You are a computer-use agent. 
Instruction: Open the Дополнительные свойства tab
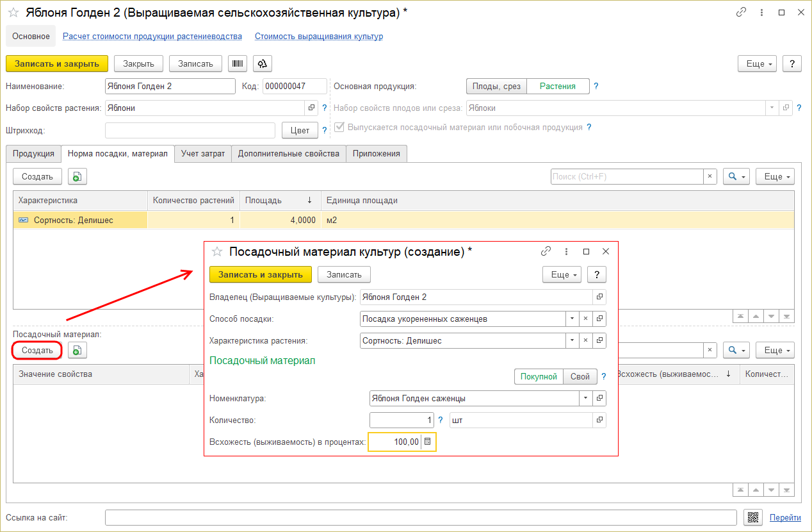point(288,154)
